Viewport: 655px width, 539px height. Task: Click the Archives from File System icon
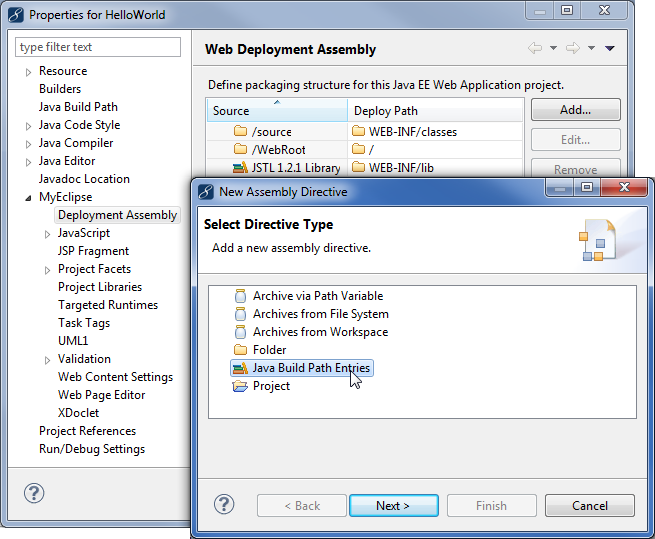click(240, 314)
